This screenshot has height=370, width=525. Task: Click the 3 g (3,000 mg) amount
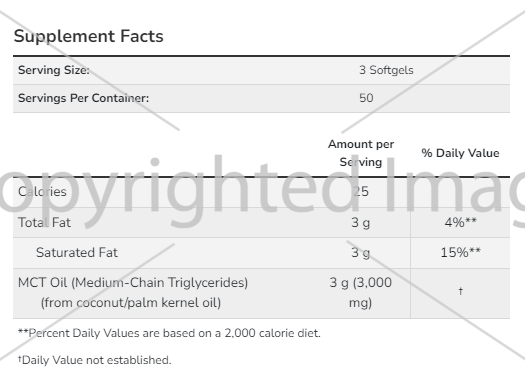361,293
